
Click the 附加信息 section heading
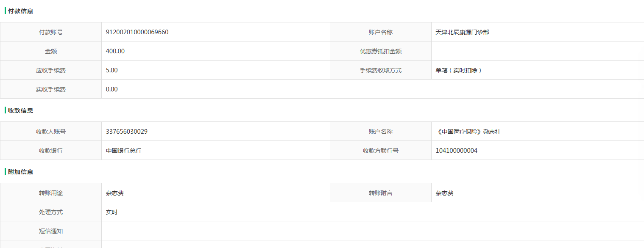point(20,172)
